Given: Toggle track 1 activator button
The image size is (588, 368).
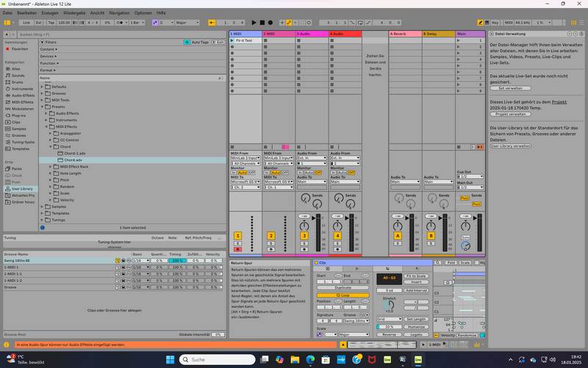Looking at the screenshot, I should 237,236.
